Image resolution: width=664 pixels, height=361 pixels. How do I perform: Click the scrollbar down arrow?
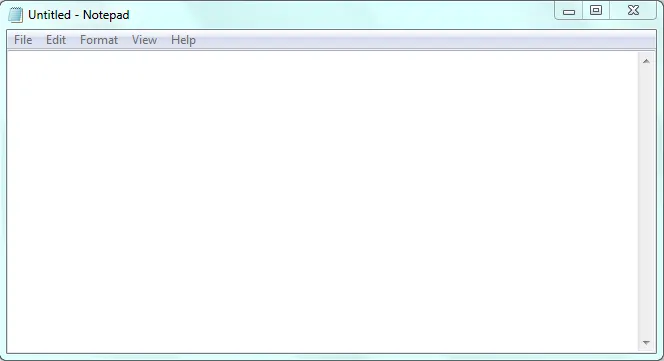tap(646, 343)
